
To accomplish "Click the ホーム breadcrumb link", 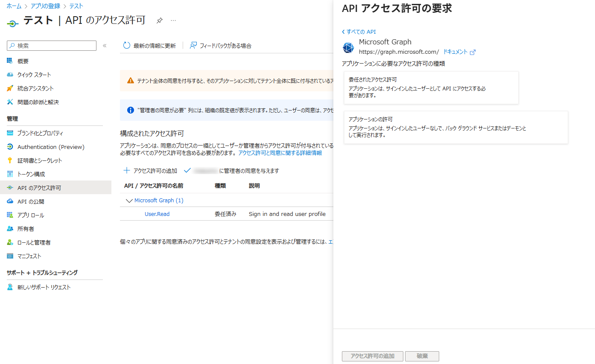I will click(x=14, y=6).
